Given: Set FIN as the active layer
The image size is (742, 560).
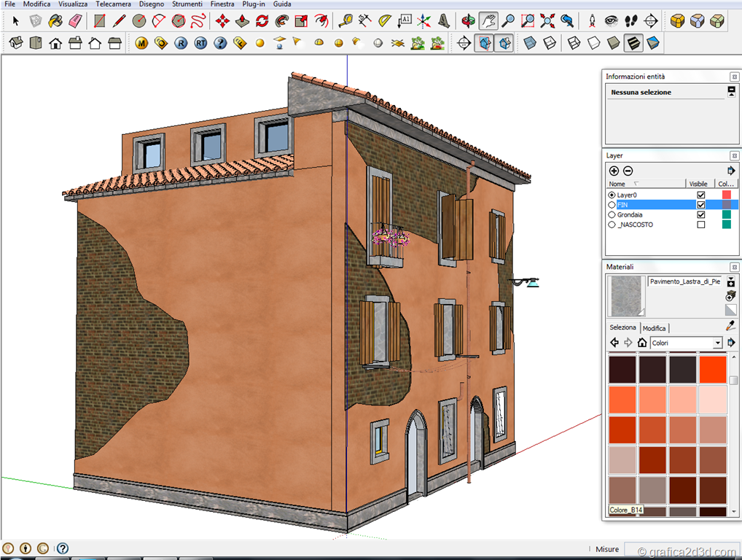Looking at the screenshot, I should (x=612, y=206).
